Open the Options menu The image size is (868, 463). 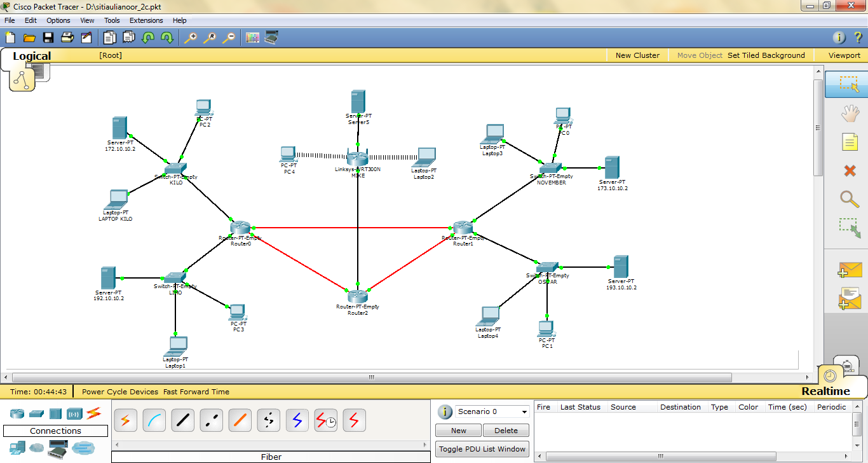tap(58, 20)
